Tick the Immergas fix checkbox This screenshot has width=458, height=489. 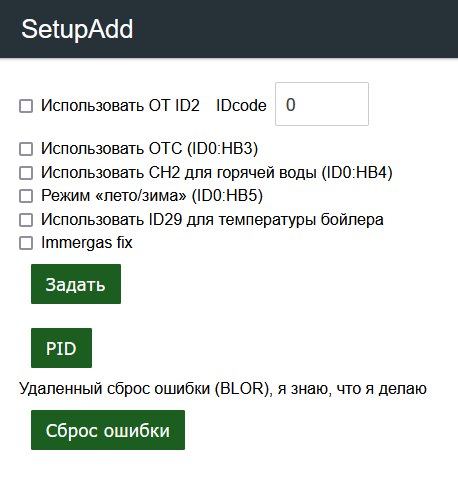click(x=26, y=243)
